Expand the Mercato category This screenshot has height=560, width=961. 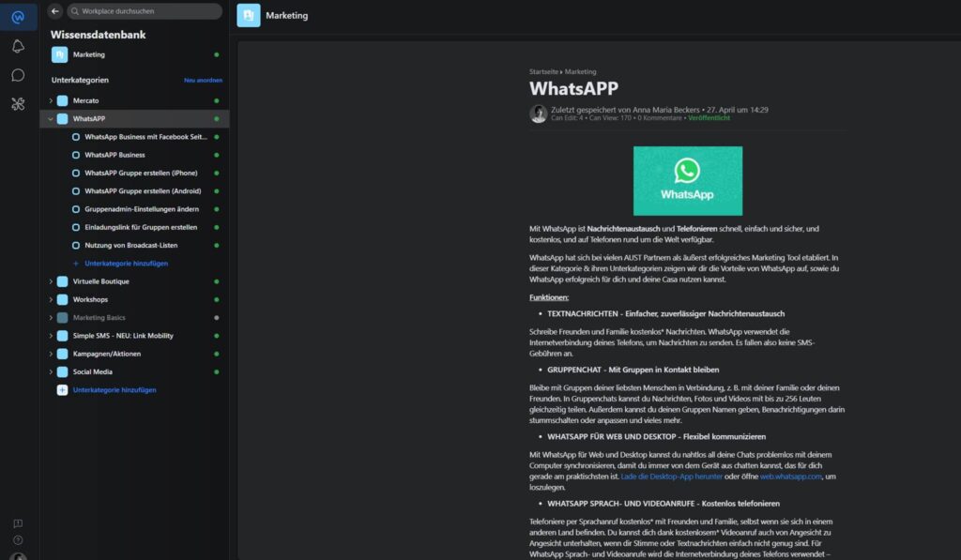point(51,100)
